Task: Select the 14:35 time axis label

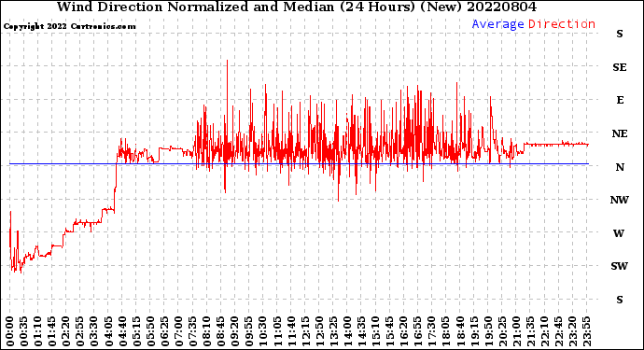Action: pos(361,331)
